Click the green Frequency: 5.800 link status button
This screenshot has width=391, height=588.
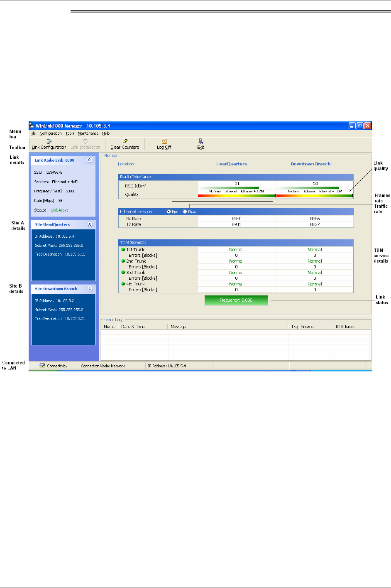(236, 300)
